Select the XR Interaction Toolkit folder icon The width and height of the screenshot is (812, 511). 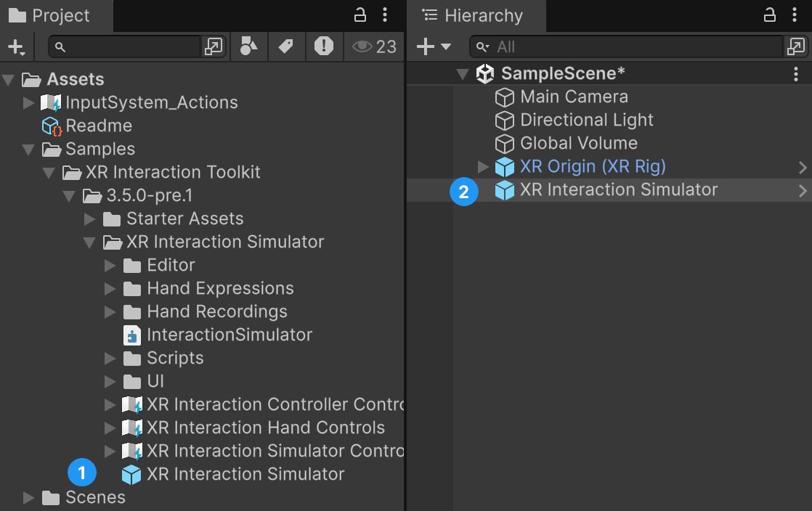pos(72,173)
